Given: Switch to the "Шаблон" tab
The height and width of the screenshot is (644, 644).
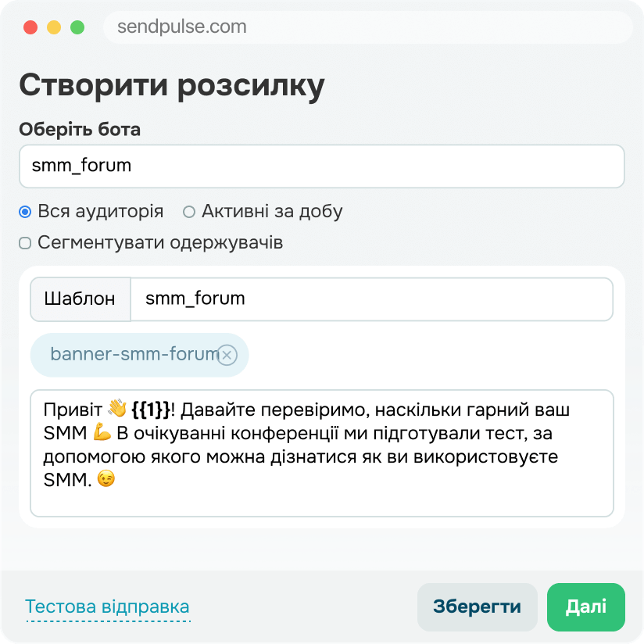Looking at the screenshot, I should (80, 299).
